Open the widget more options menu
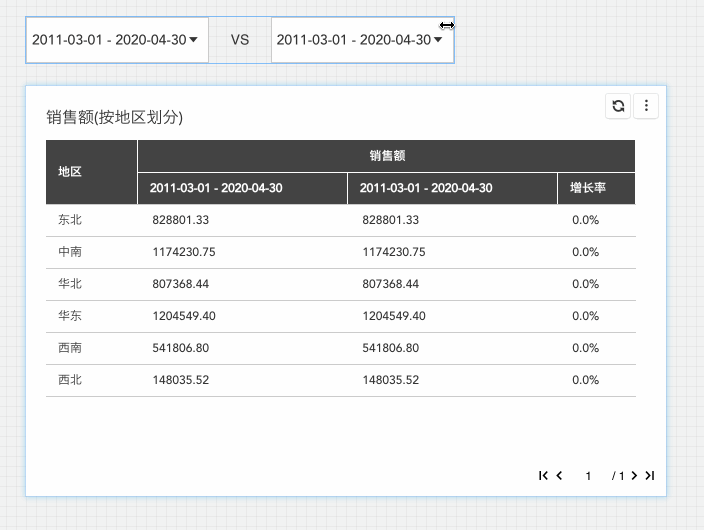The height and width of the screenshot is (530, 704). (646, 106)
